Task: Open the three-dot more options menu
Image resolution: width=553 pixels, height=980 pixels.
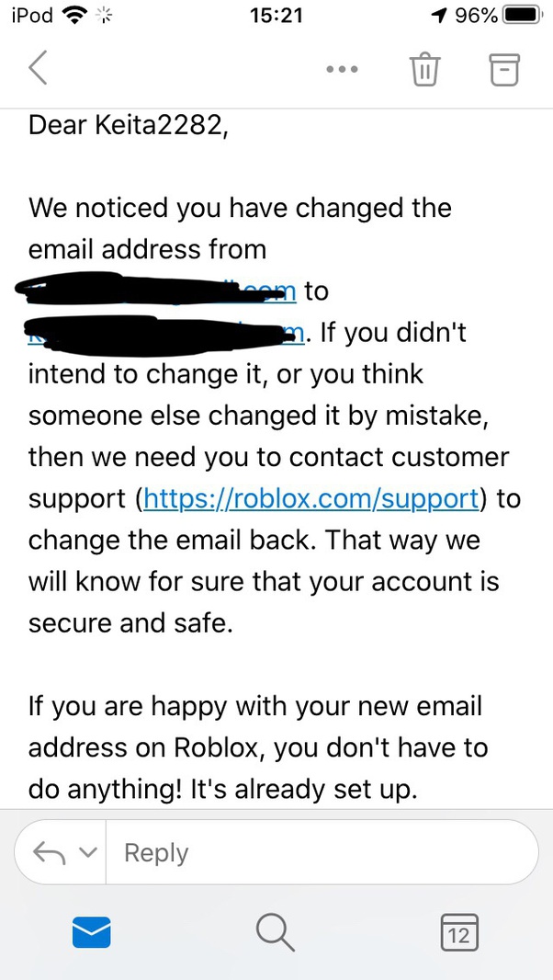Action: 342,69
